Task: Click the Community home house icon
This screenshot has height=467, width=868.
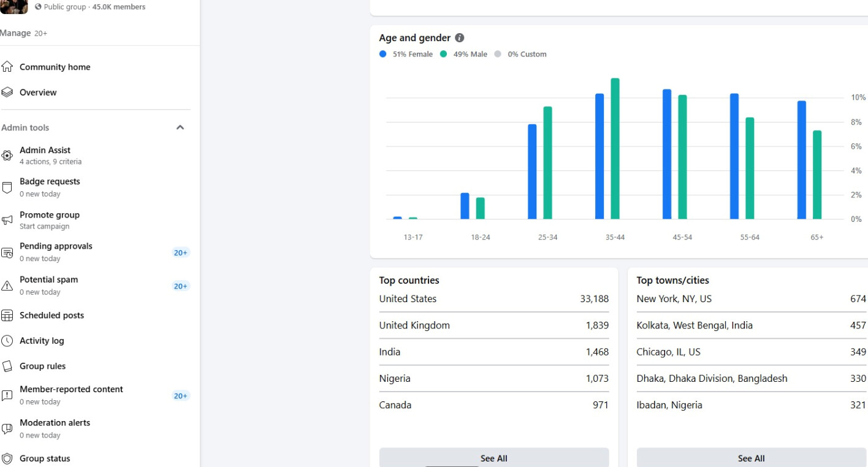Action: (x=7, y=67)
